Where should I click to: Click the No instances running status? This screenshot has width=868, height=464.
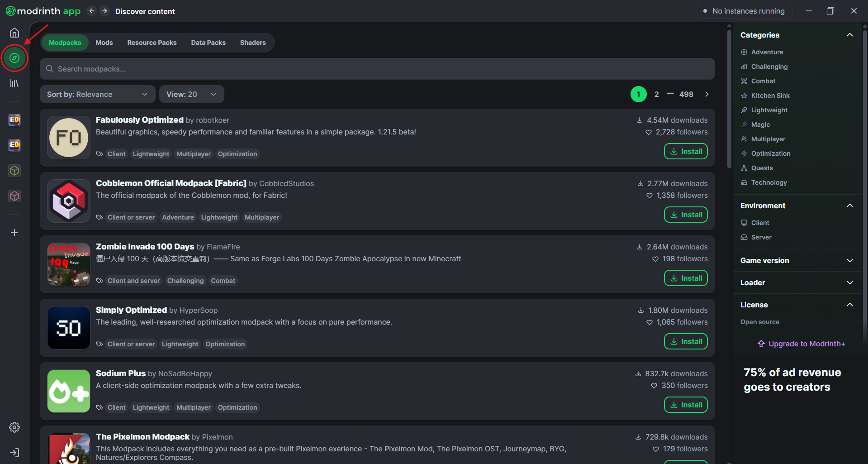click(744, 11)
